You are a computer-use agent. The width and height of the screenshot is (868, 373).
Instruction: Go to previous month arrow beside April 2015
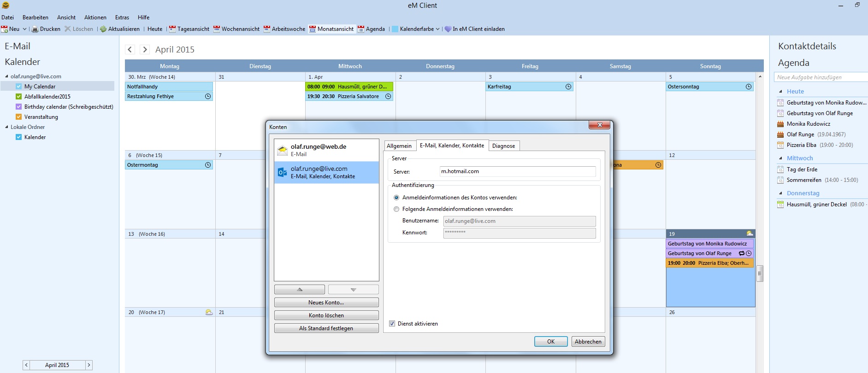(x=130, y=49)
